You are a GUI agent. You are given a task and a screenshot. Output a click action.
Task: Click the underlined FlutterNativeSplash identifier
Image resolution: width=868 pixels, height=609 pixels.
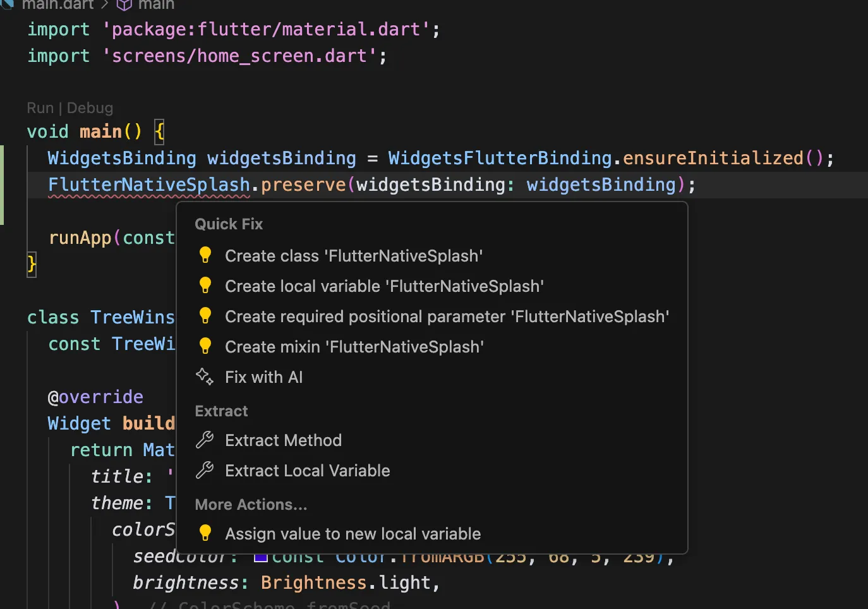149,184
